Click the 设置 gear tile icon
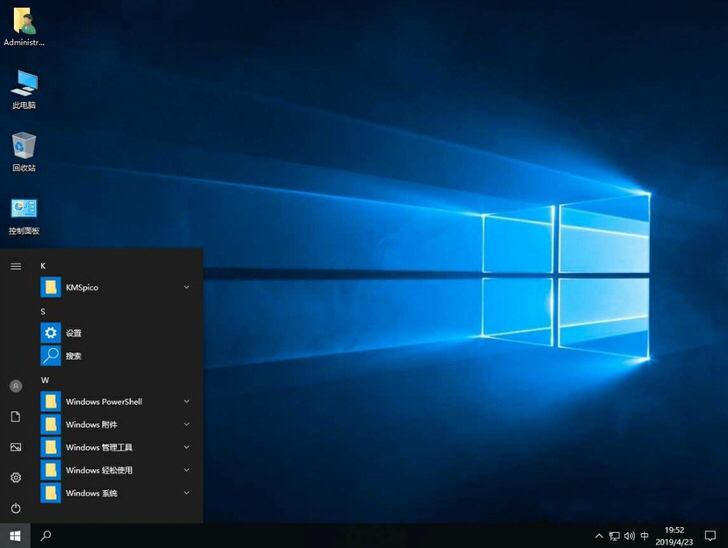 coord(51,333)
